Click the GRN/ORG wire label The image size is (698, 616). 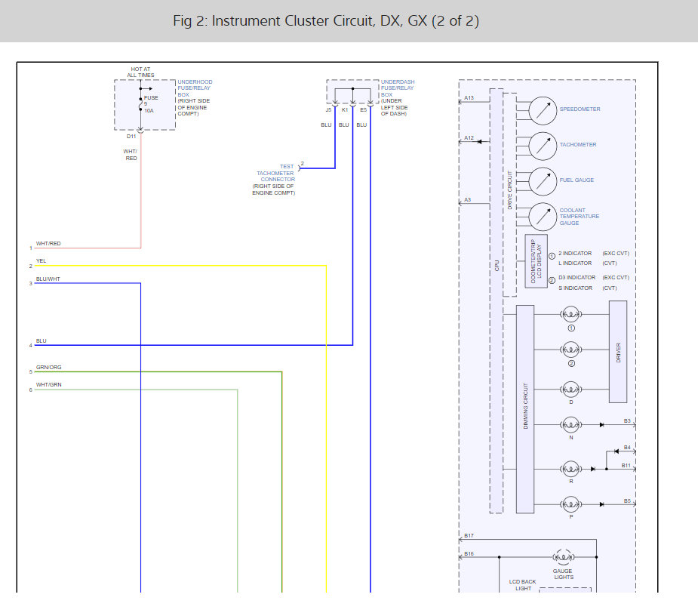point(49,368)
